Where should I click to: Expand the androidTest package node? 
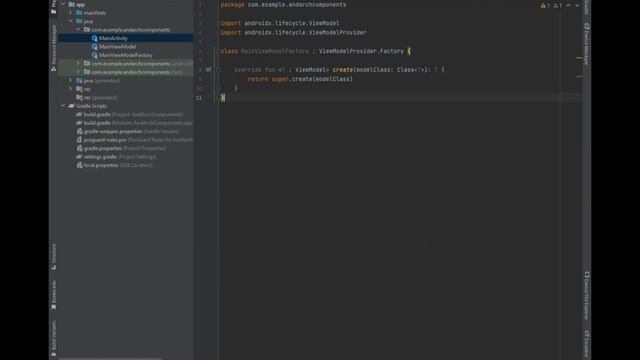click(78, 64)
